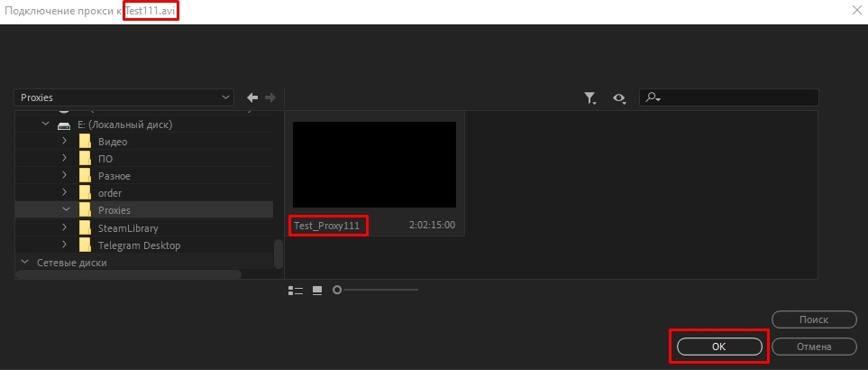Image resolution: width=868 pixels, height=370 pixels.
Task: Click the Поиск button
Action: [814, 319]
